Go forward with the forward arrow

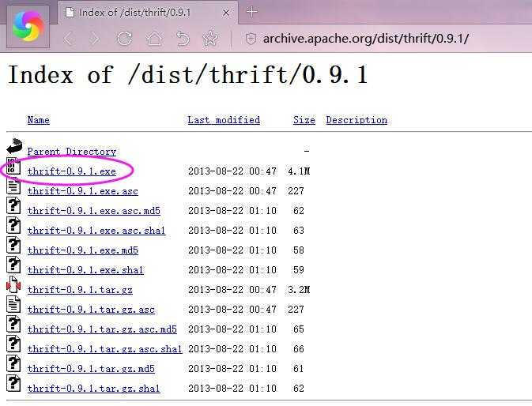tap(95, 39)
